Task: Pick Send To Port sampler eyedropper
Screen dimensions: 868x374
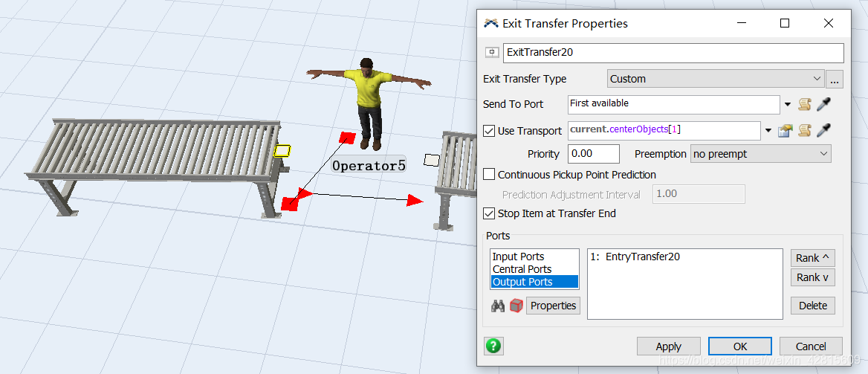Action: click(823, 104)
